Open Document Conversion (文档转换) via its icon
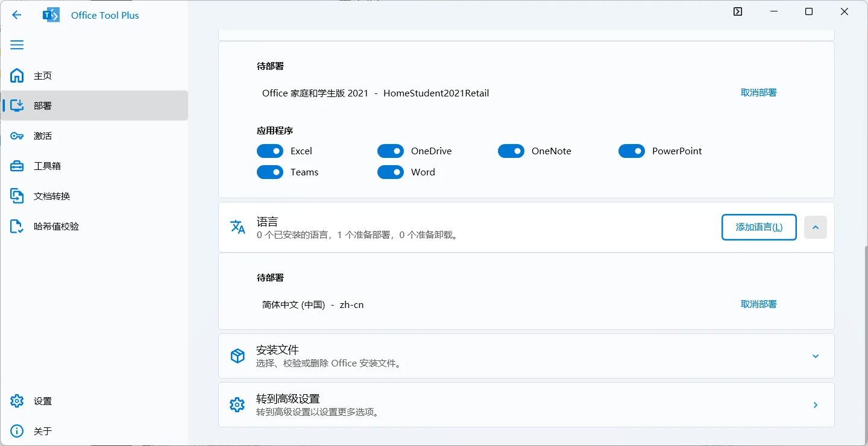868x446 pixels. point(17,196)
